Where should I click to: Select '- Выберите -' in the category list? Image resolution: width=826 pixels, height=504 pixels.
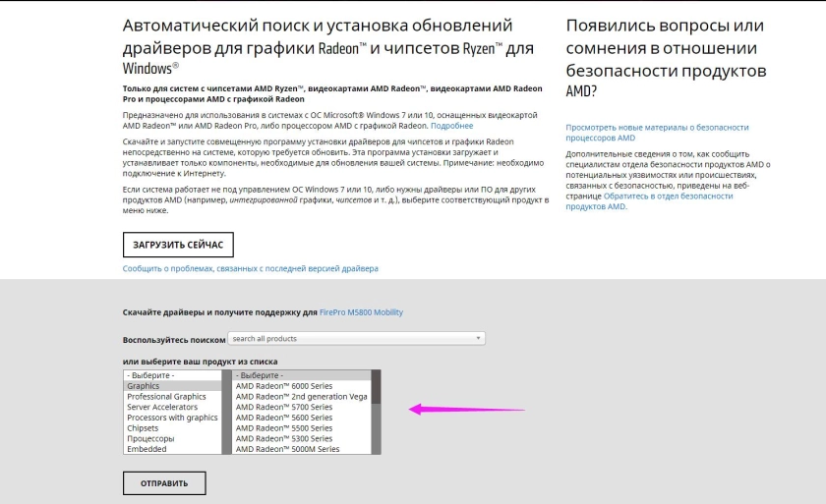[173, 375]
